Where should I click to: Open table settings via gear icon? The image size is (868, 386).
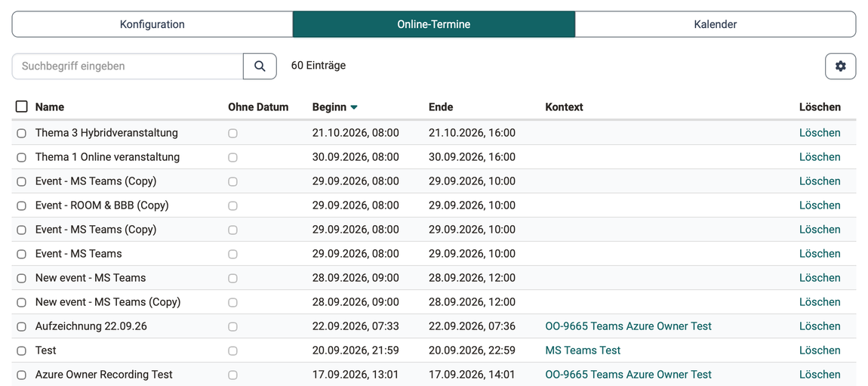(x=840, y=66)
